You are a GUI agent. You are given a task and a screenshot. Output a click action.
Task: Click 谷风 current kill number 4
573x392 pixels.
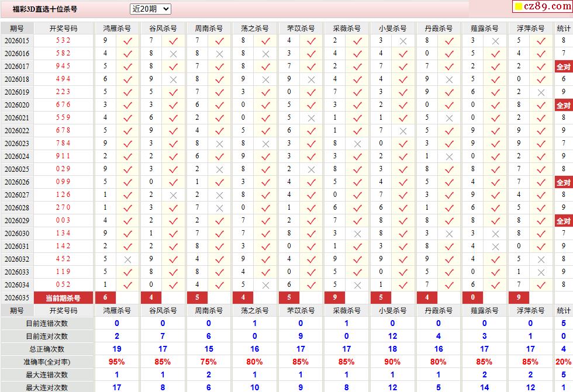151,297
